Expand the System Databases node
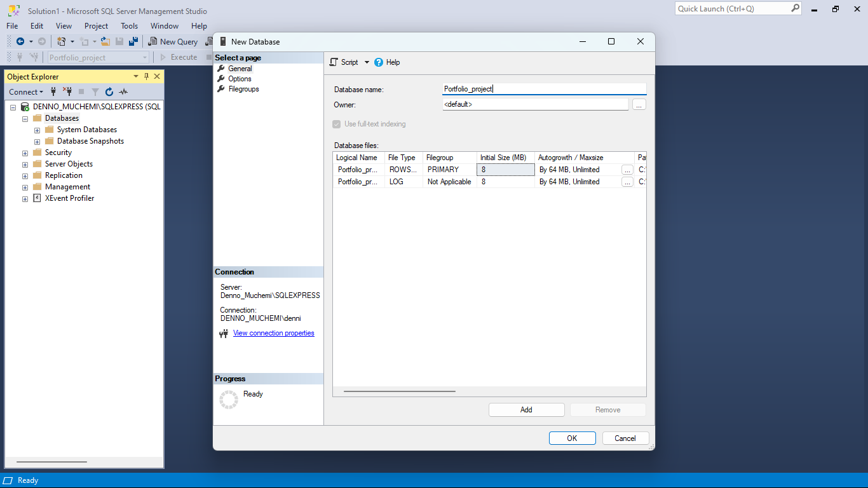This screenshot has height=488, width=868. 37,130
